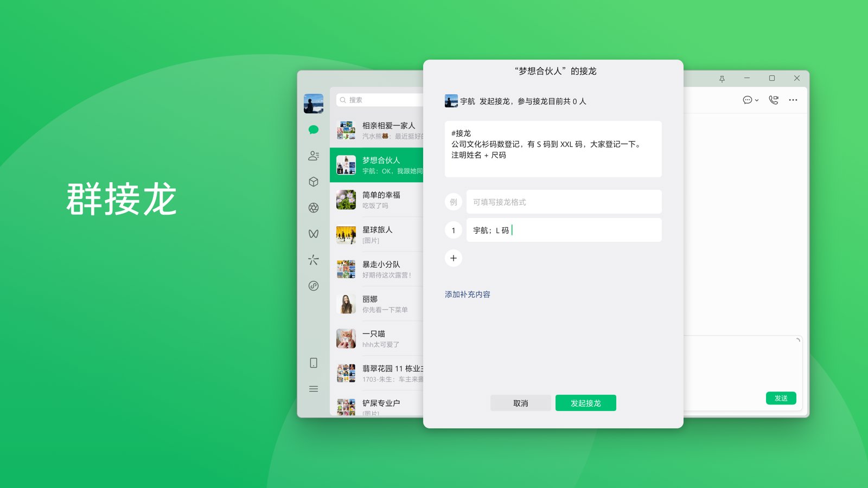Click 宇航's avatar in the dialog header
Image resolution: width=868 pixels, height=488 pixels.
[x=451, y=101]
